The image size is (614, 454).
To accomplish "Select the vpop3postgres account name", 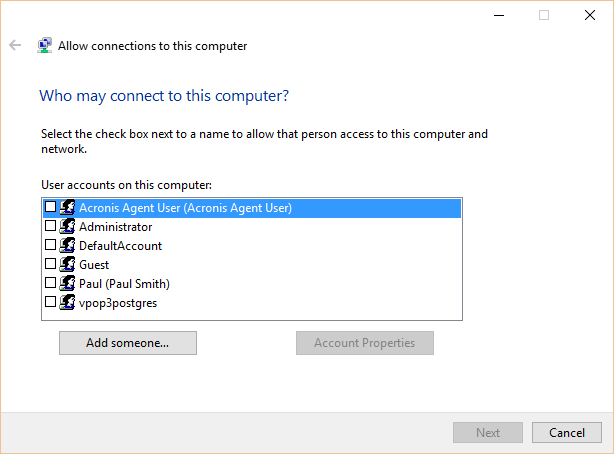I will tap(118, 303).
